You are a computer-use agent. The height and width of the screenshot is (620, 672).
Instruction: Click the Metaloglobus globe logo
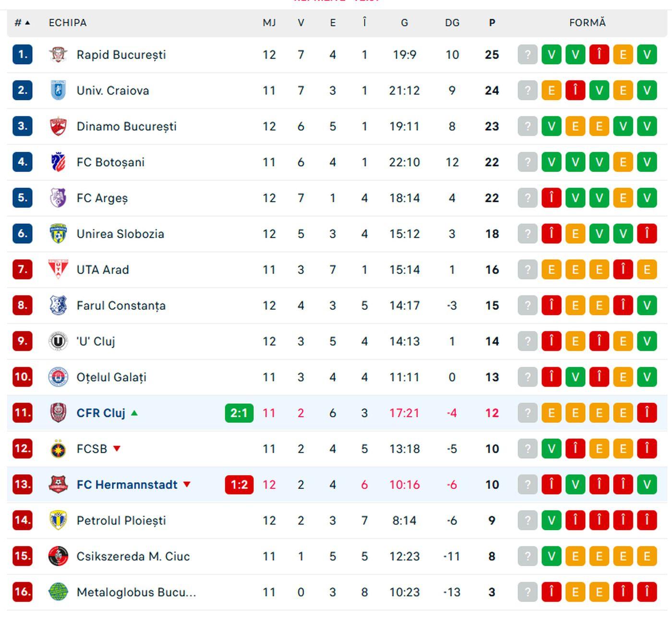58,592
